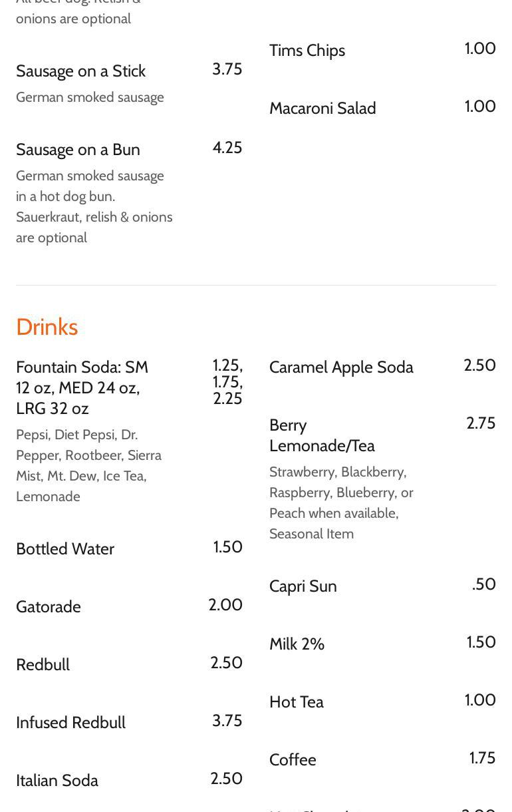Click the Drinks section heading

(x=47, y=327)
